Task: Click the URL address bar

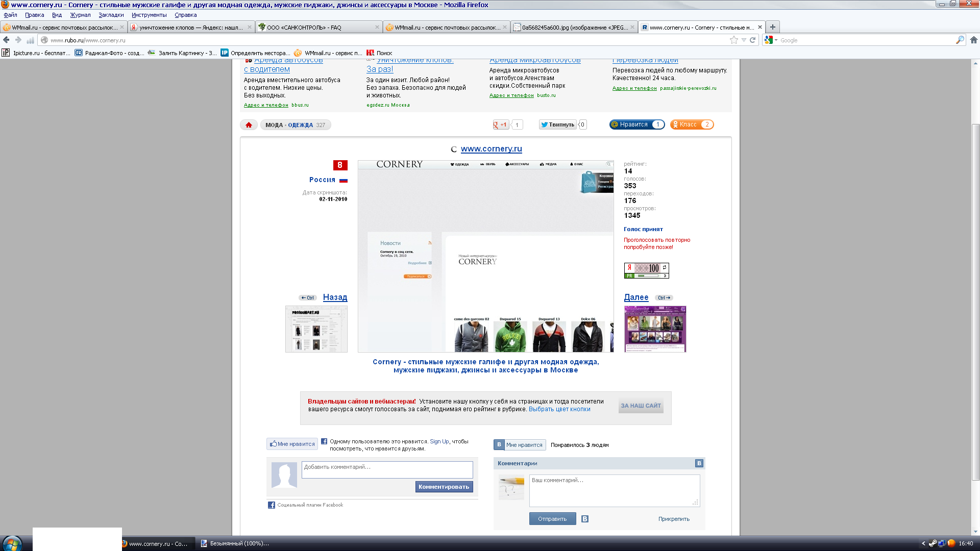Action: pos(388,40)
